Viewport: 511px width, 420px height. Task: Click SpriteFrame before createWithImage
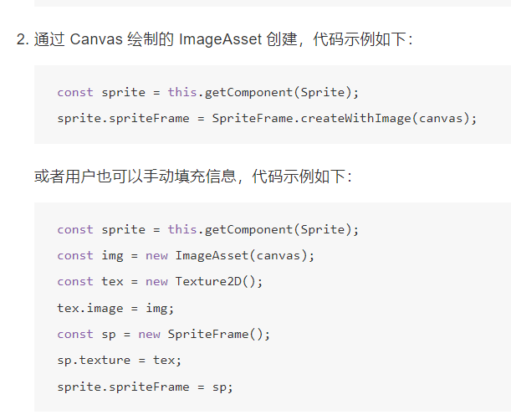coord(251,118)
